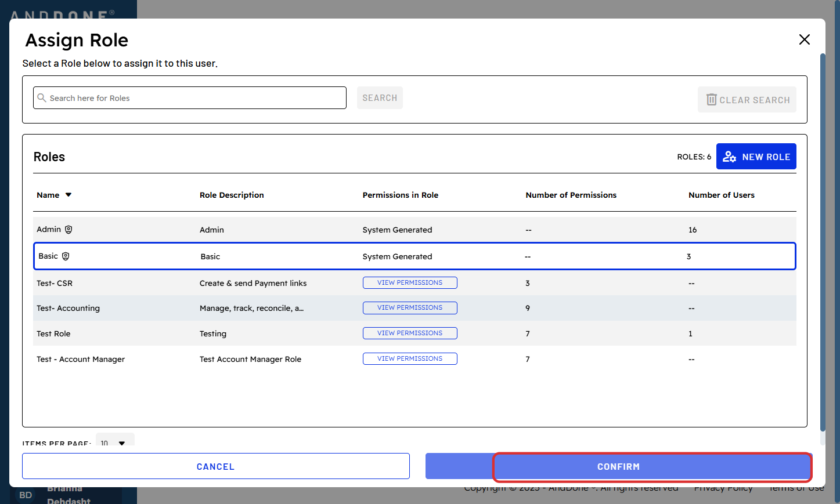The height and width of the screenshot is (504, 840).
Task: Click the 'Testing' description cell
Action: click(x=213, y=333)
